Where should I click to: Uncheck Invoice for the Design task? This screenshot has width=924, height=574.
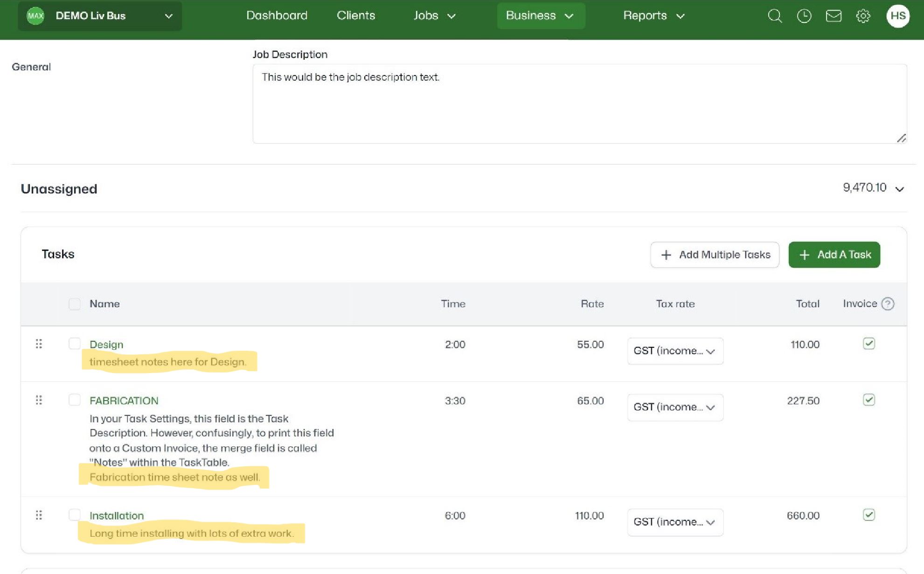868,344
